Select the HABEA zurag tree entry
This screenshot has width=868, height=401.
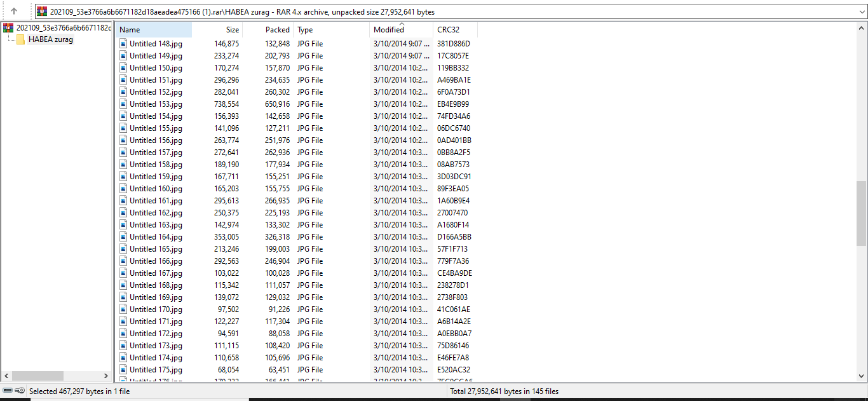click(51, 39)
